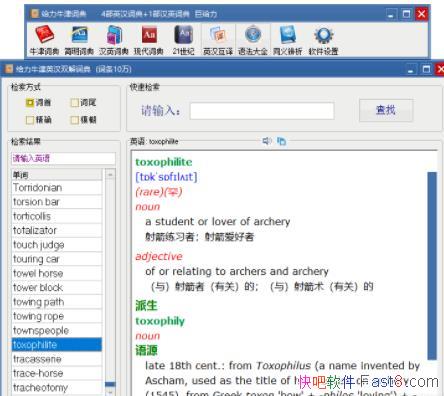Click the 单词 column header
This screenshot has height=396, width=444.
pyautogui.click(x=57, y=175)
